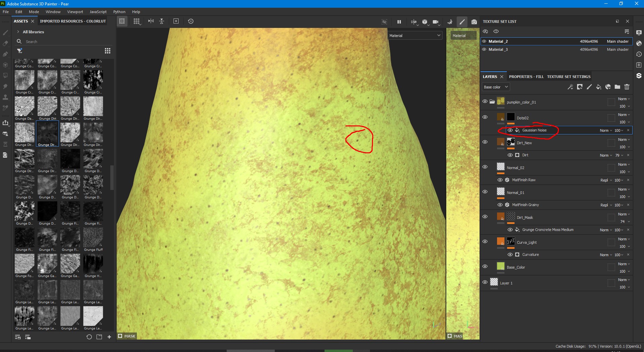Open the Viewport menu
Viewport: 644px width, 352px height.
tap(75, 12)
